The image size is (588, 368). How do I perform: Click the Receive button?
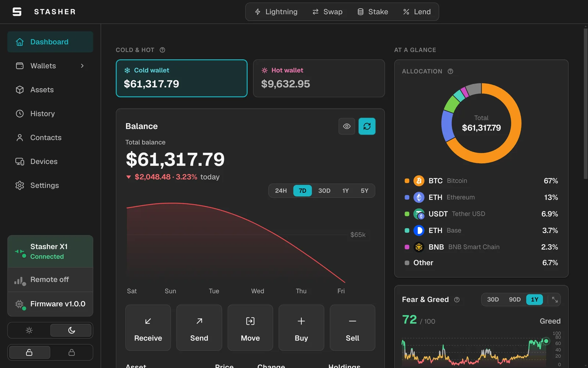click(148, 328)
